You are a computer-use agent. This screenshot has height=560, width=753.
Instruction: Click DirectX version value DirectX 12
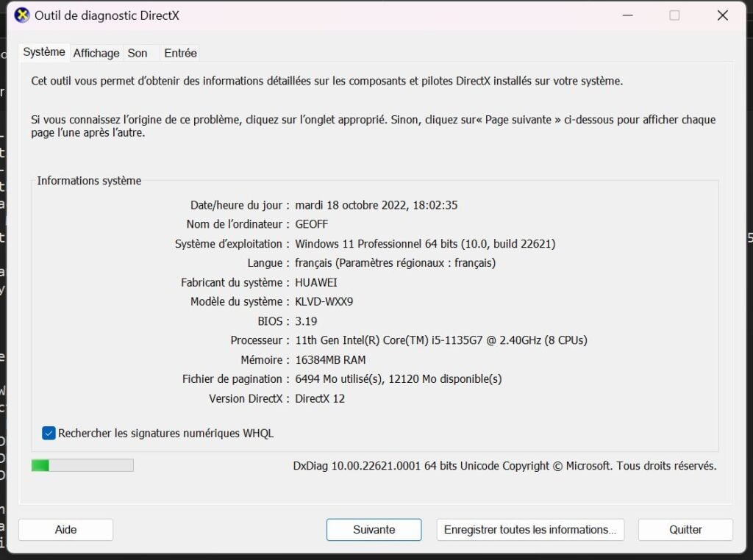320,399
